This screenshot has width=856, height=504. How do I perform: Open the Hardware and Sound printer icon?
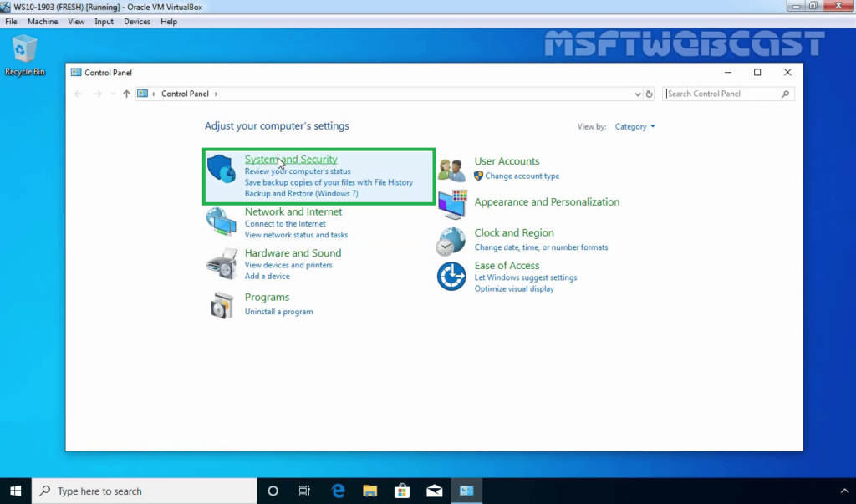point(222,264)
